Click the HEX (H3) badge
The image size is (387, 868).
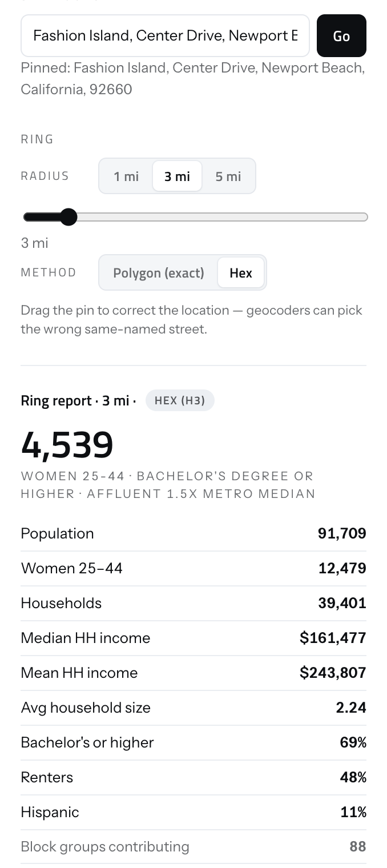[x=180, y=400]
